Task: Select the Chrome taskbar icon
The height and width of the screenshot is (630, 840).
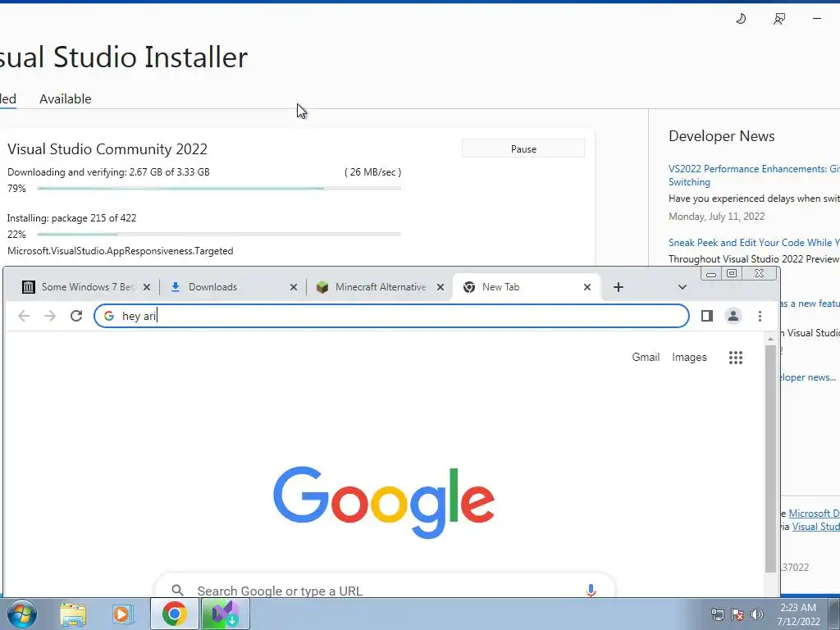Action: tap(175, 614)
